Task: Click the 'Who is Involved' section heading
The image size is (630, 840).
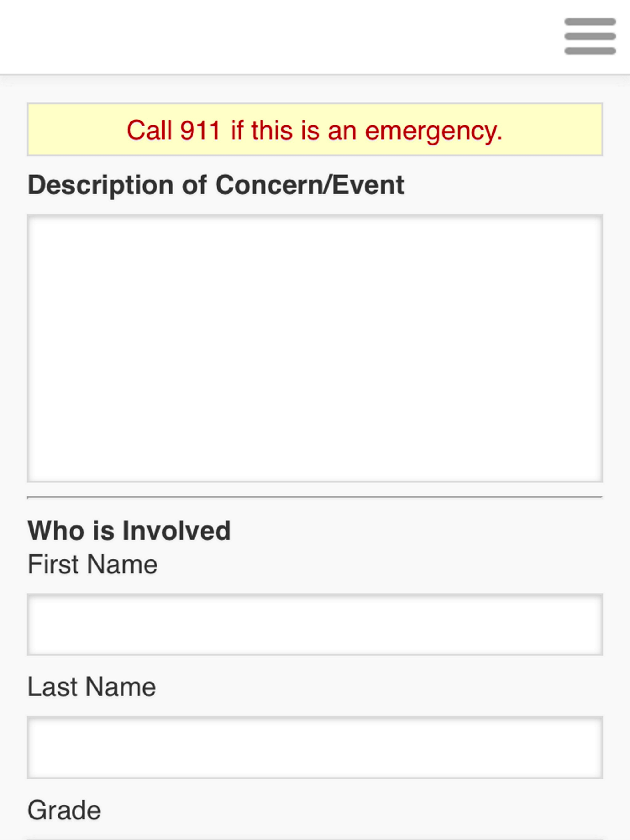Action: click(x=129, y=530)
